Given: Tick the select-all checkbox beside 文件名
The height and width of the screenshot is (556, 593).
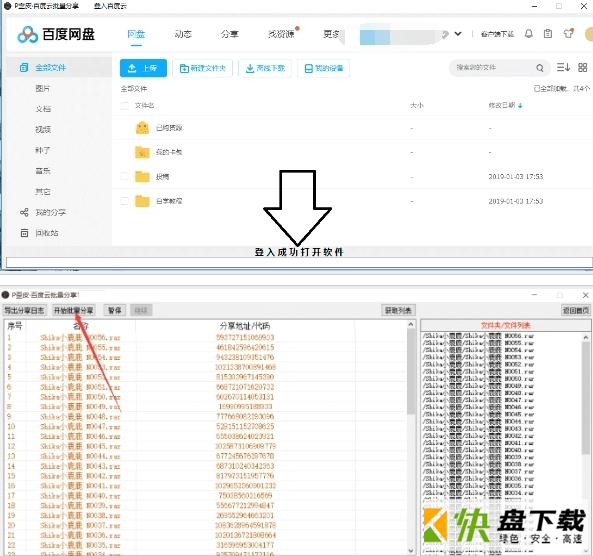Looking at the screenshot, I should point(124,106).
